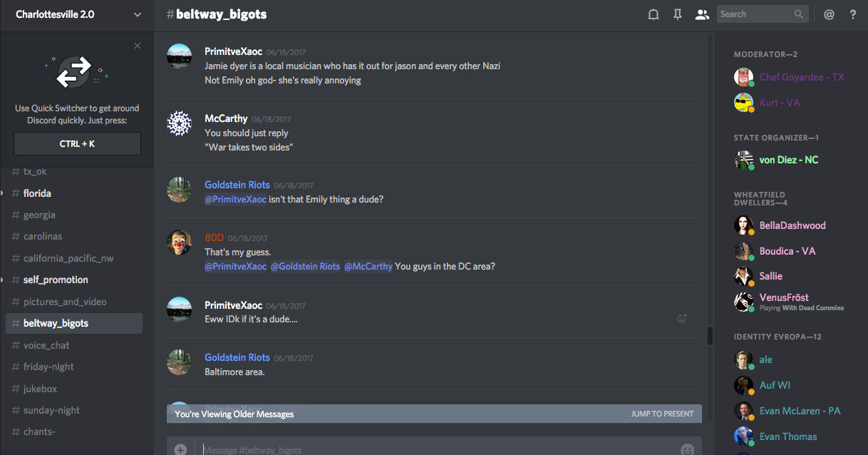The height and width of the screenshot is (455, 868).
Task: Show pinned messages
Action: pos(678,14)
